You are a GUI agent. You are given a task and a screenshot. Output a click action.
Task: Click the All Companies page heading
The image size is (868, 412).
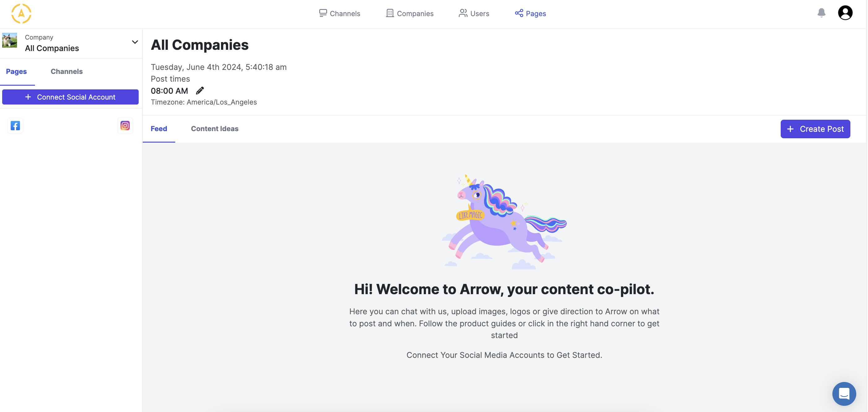(x=199, y=45)
